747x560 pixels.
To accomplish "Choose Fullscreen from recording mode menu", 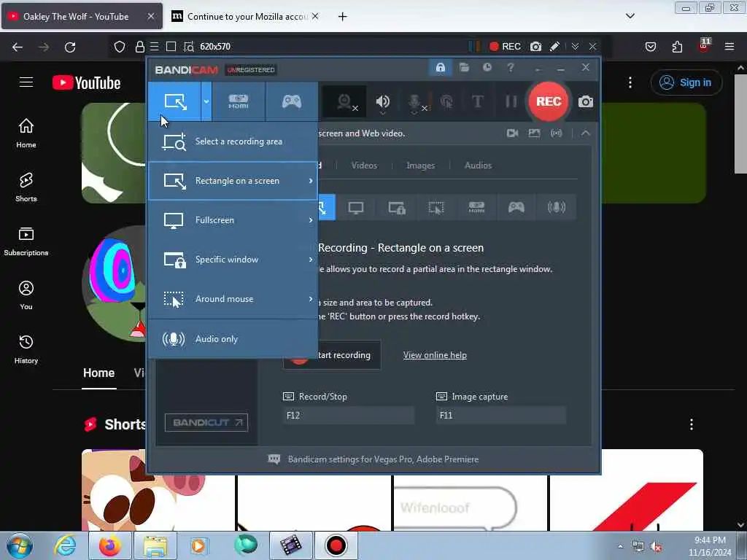I will pyautogui.click(x=233, y=220).
